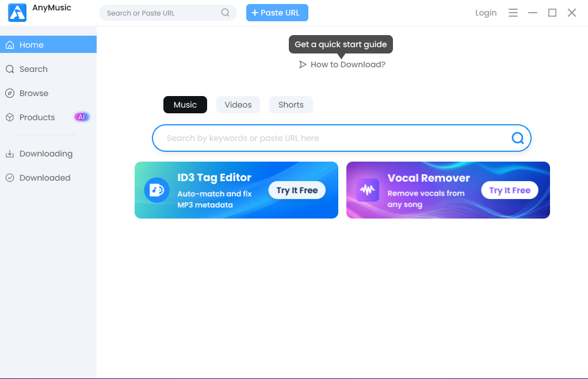Click the Login link
The width and height of the screenshot is (588, 379).
click(x=486, y=13)
